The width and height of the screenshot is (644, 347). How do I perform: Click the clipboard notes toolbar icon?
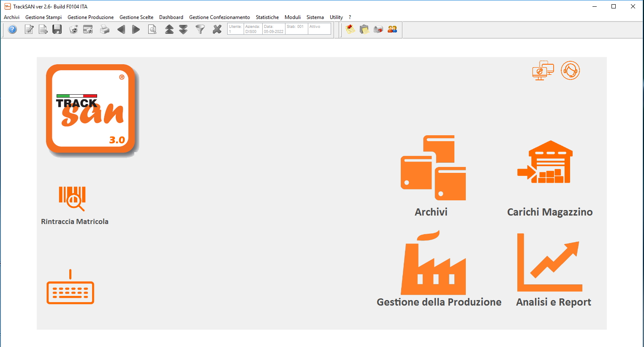(x=364, y=29)
